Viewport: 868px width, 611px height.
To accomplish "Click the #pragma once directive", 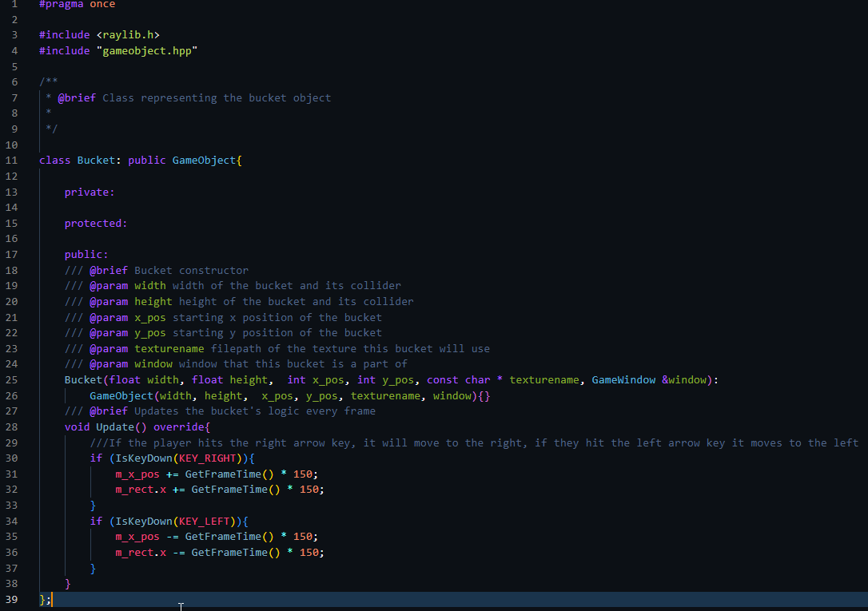I will 77,5.
